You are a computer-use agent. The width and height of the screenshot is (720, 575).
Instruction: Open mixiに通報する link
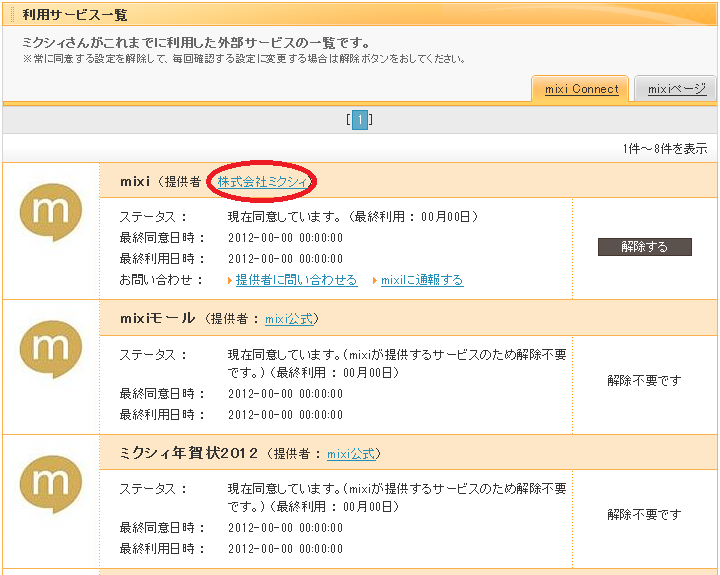422,280
